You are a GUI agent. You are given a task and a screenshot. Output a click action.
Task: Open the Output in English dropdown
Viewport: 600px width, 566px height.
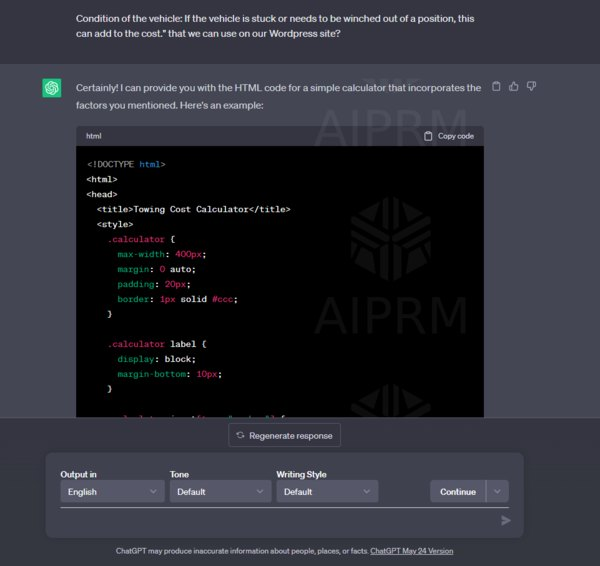(x=112, y=491)
